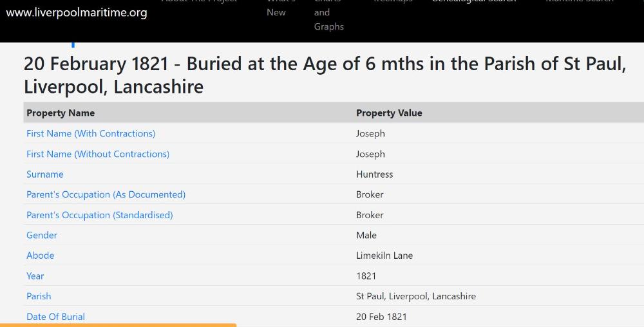Viewport: 644px width, 327px height.
Task: Click the Property Name column header
Action: (61, 113)
